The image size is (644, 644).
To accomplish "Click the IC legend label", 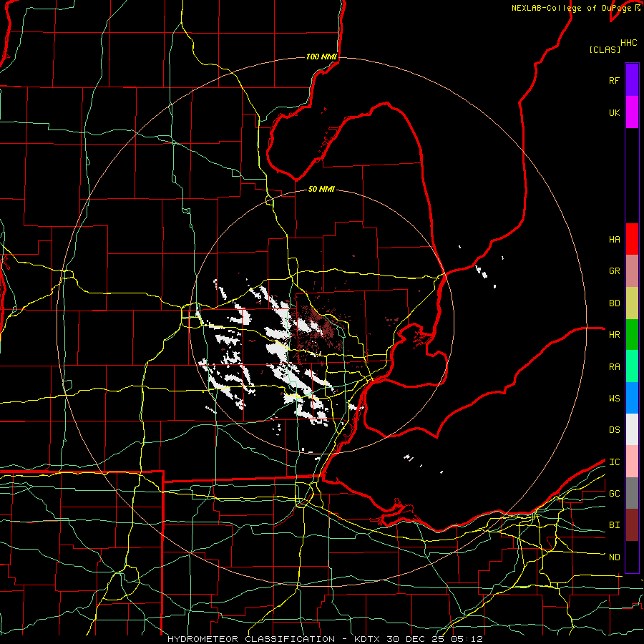I will coord(614,462).
